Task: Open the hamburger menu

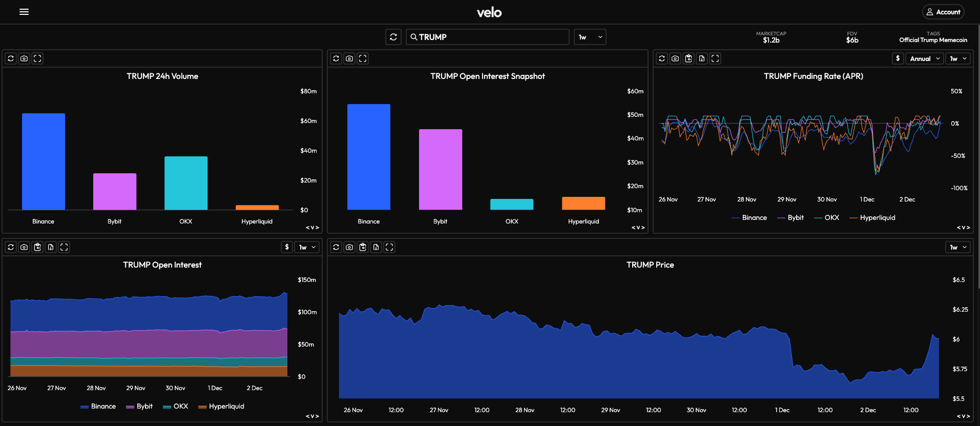Action: click(24, 12)
